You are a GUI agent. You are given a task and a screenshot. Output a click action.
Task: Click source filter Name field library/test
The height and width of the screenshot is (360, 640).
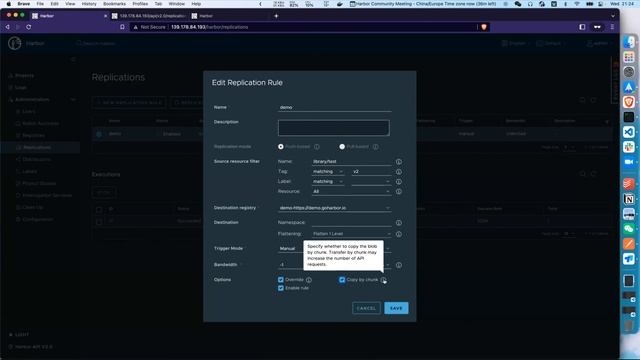pyautogui.click(x=351, y=162)
